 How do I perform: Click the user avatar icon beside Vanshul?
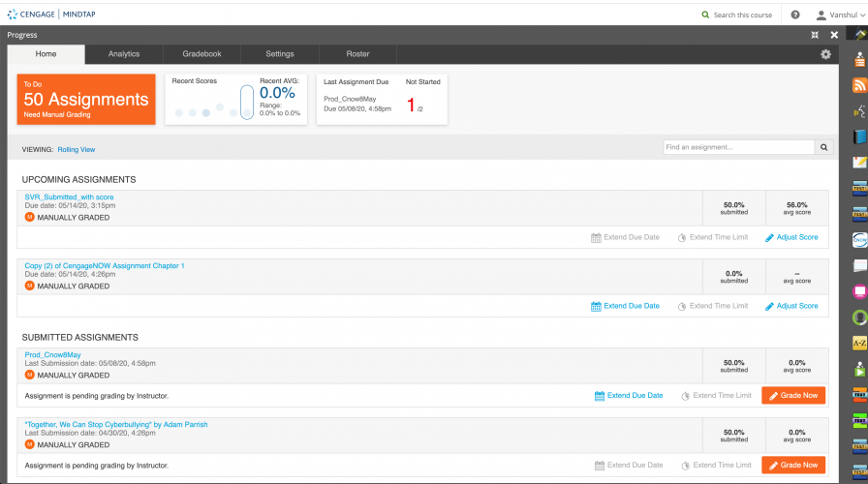point(821,15)
